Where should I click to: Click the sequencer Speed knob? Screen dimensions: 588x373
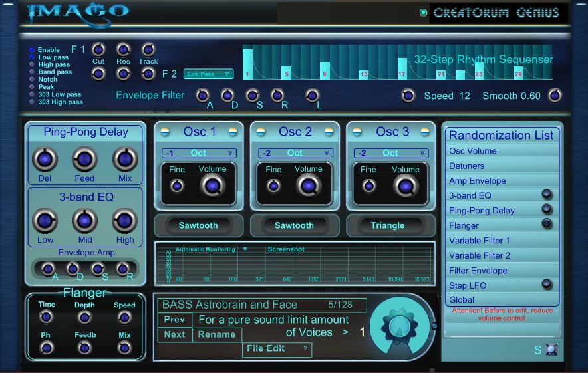point(408,96)
